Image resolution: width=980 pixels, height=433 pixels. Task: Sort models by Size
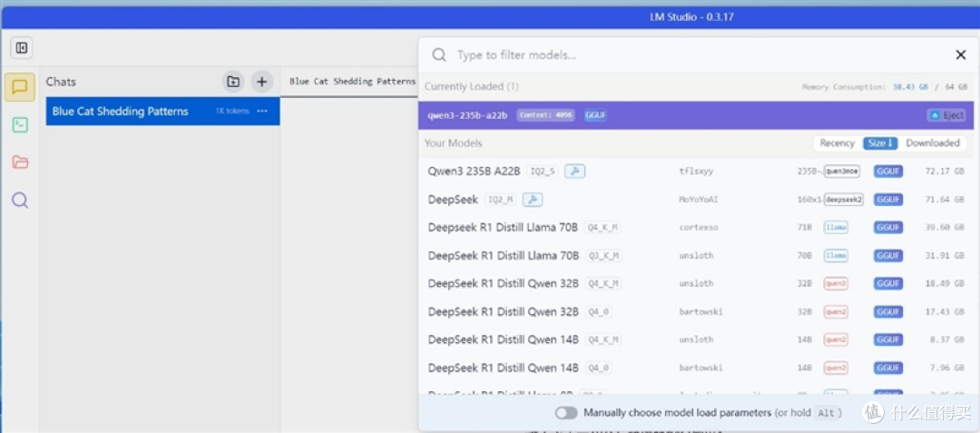[880, 143]
